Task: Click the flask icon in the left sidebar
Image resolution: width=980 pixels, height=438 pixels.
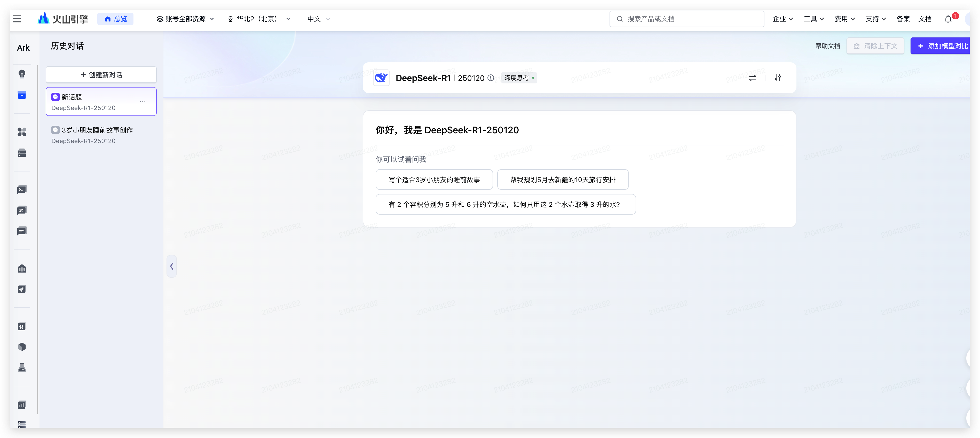Action: (22, 367)
